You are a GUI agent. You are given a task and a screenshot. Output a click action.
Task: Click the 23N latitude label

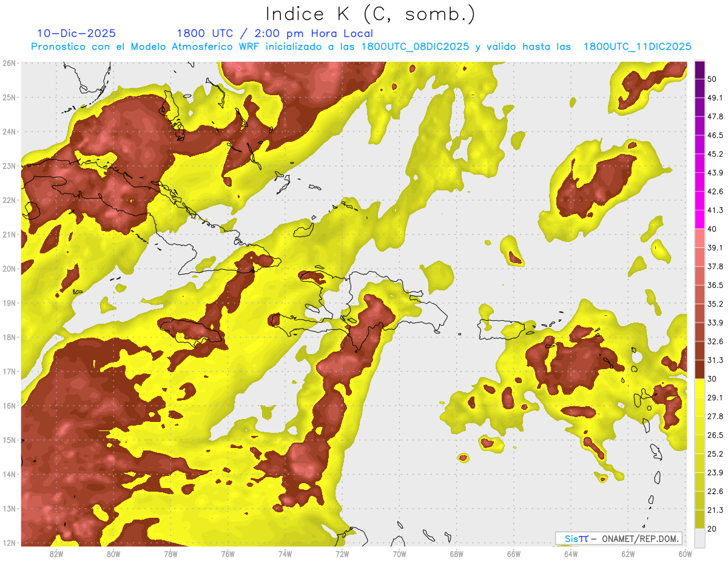coord(9,166)
